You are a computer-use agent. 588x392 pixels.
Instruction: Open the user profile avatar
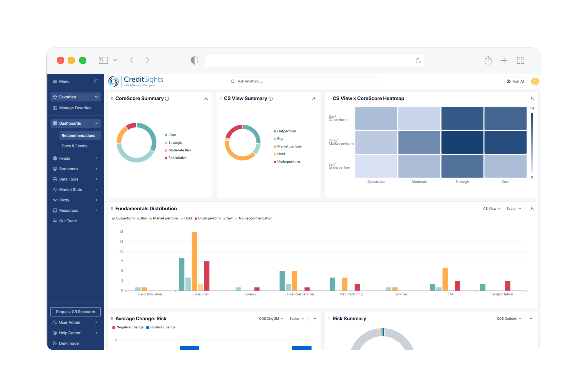coord(535,82)
